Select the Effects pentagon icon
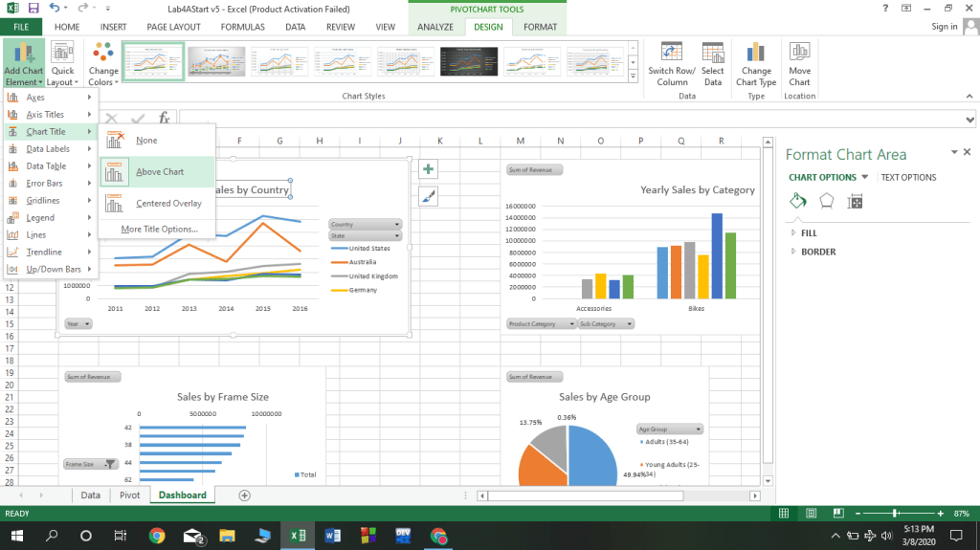This screenshot has width=980, height=550. [827, 201]
